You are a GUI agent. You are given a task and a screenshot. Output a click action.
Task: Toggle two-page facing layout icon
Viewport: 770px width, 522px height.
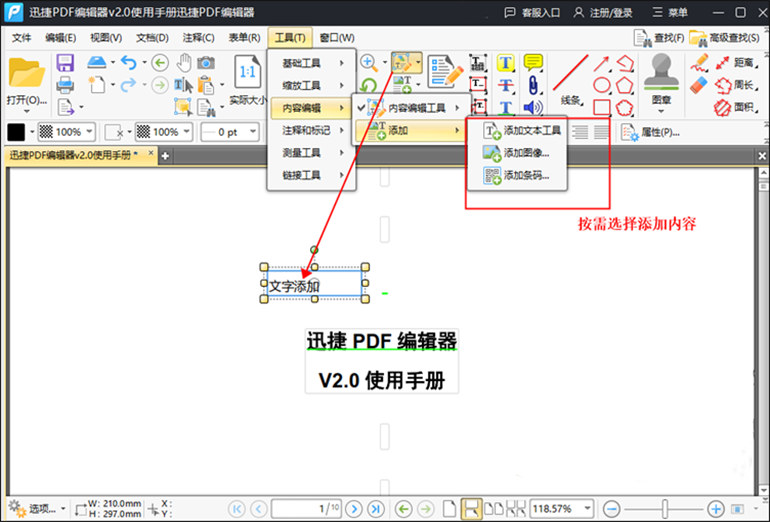(494, 509)
